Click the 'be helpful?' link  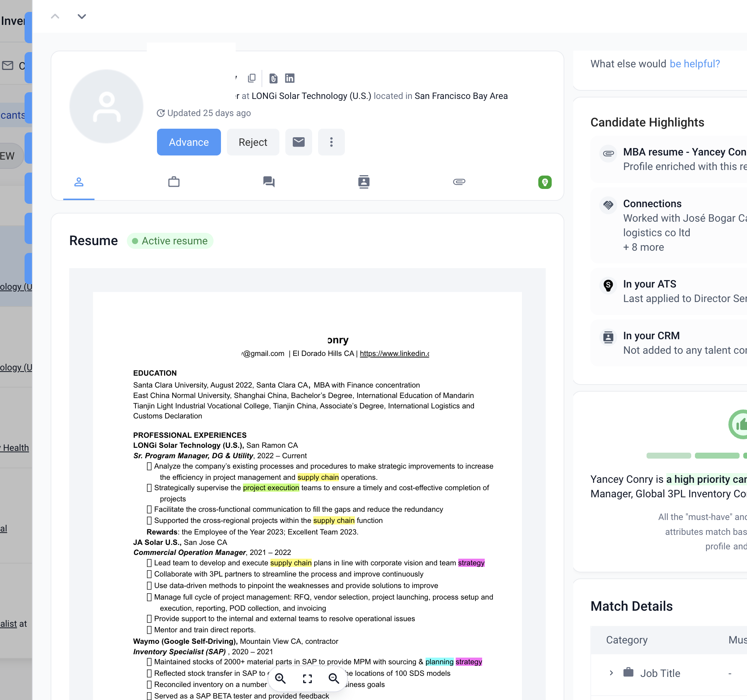point(695,64)
